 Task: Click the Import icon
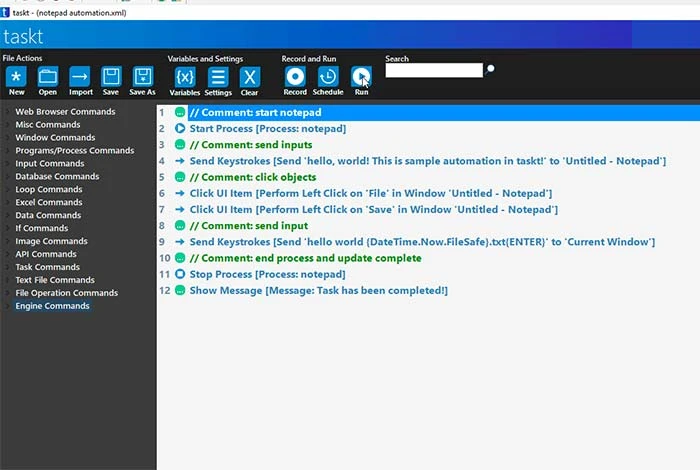pyautogui.click(x=80, y=77)
